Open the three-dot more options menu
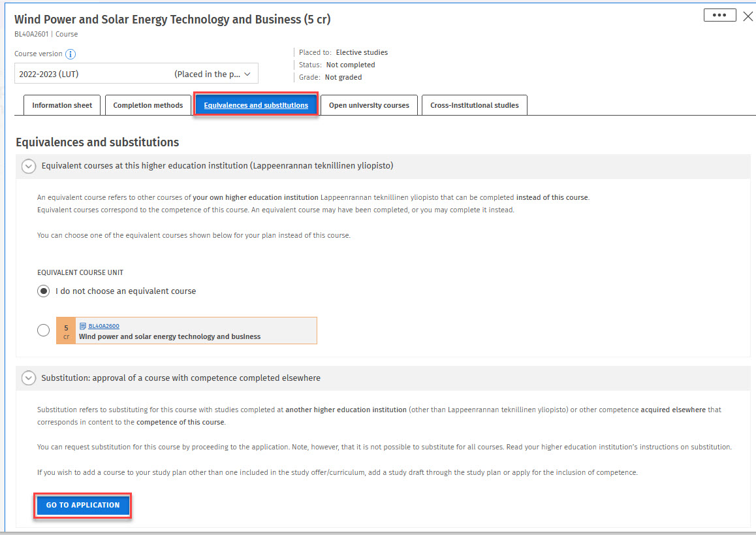The image size is (756, 535). (719, 16)
